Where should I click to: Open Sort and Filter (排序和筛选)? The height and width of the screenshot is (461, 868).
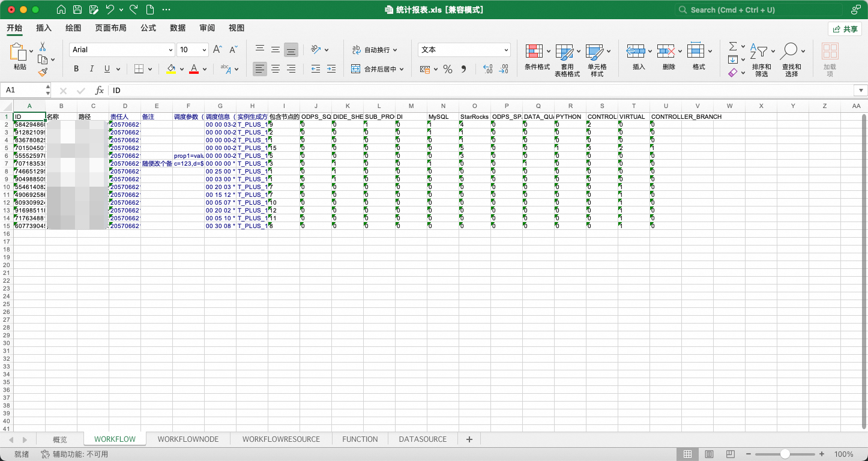pyautogui.click(x=762, y=59)
